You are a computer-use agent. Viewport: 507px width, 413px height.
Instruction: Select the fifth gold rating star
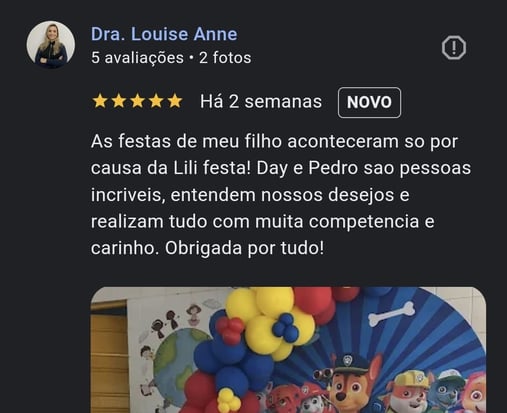coord(175,101)
